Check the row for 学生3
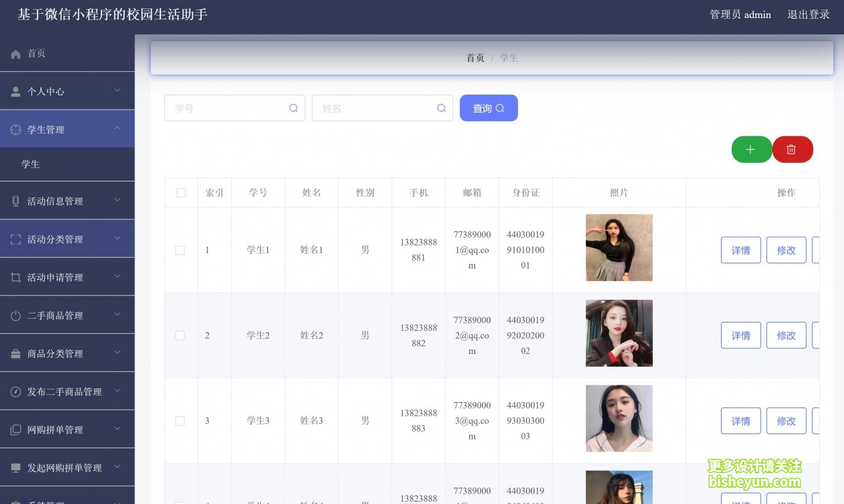 click(x=180, y=421)
